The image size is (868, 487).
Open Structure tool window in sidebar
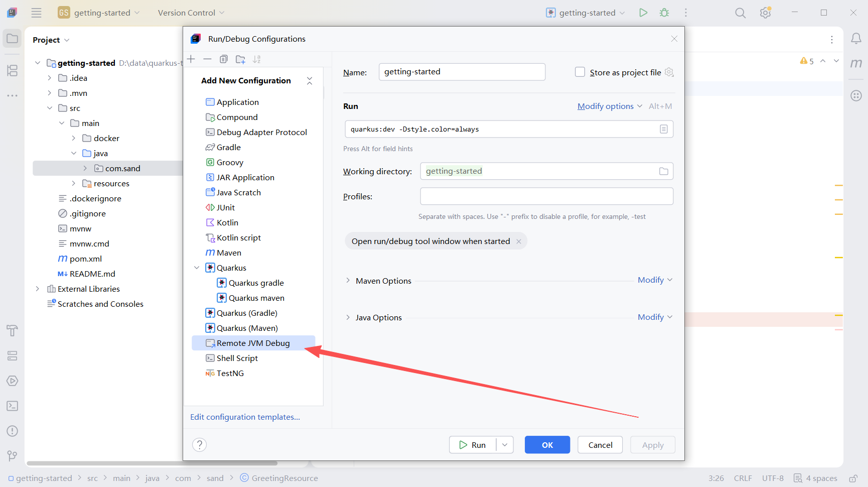click(x=13, y=71)
